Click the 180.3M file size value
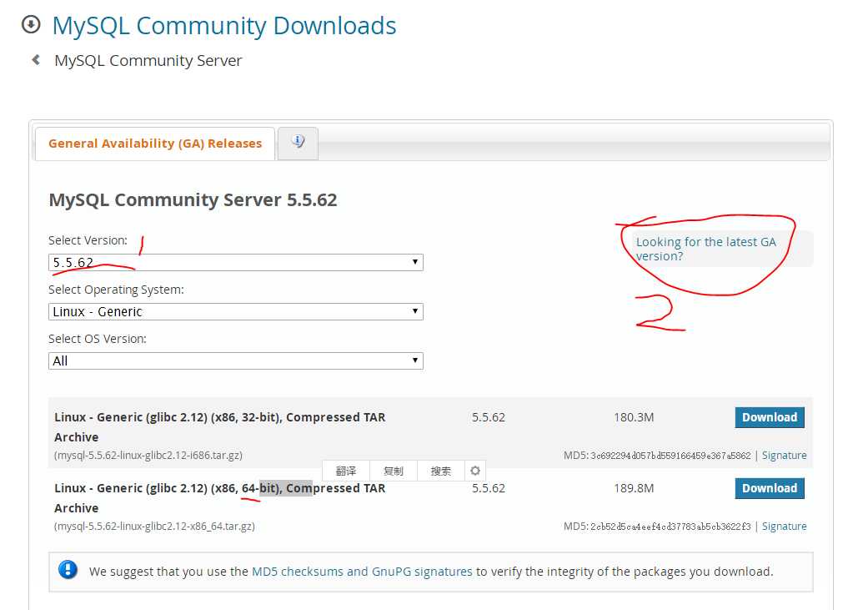The width and height of the screenshot is (868, 610). pyautogui.click(x=634, y=417)
